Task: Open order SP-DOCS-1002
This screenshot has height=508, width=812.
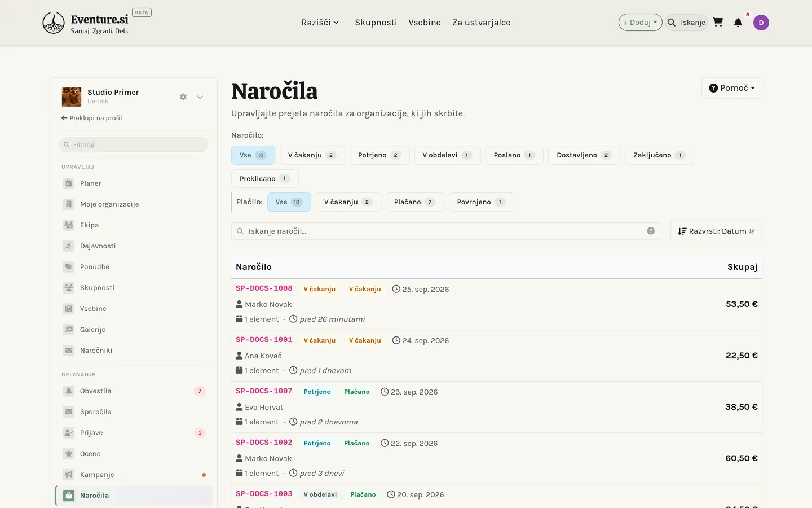Action: pos(264,443)
